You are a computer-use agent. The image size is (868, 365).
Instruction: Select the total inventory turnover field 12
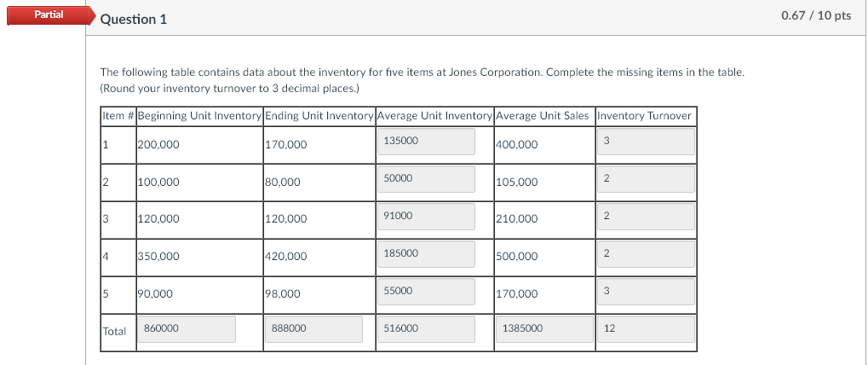pyautogui.click(x=646, y=329)
